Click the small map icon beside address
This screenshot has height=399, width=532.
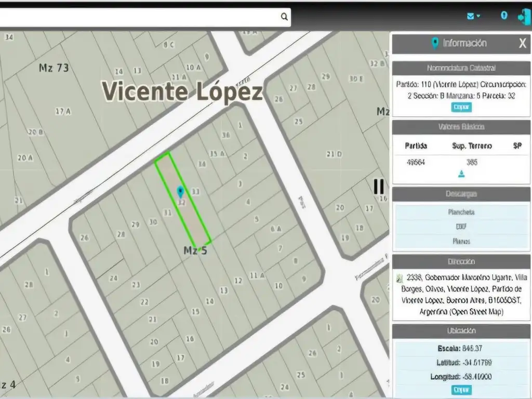click(399, 278)
